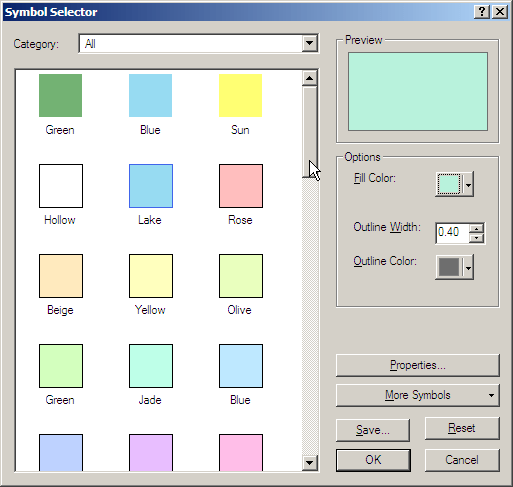513x487 pixels.
Task: Reset the symbol settings
Action: pos(462,428)
